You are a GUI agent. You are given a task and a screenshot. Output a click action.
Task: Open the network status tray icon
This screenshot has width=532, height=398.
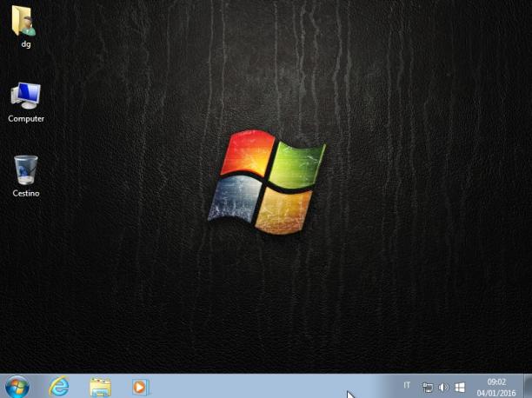(428, 388)
